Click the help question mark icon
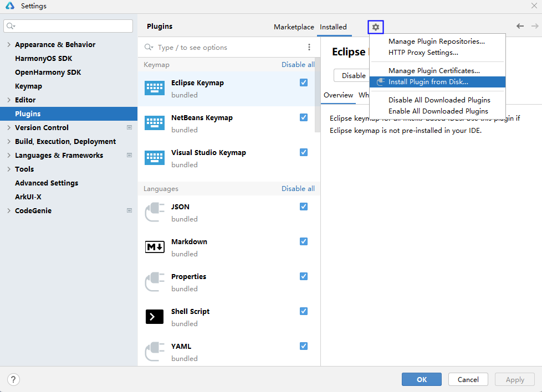The width and height of the screenshot is (542, 392). click(x=14, y=379)
